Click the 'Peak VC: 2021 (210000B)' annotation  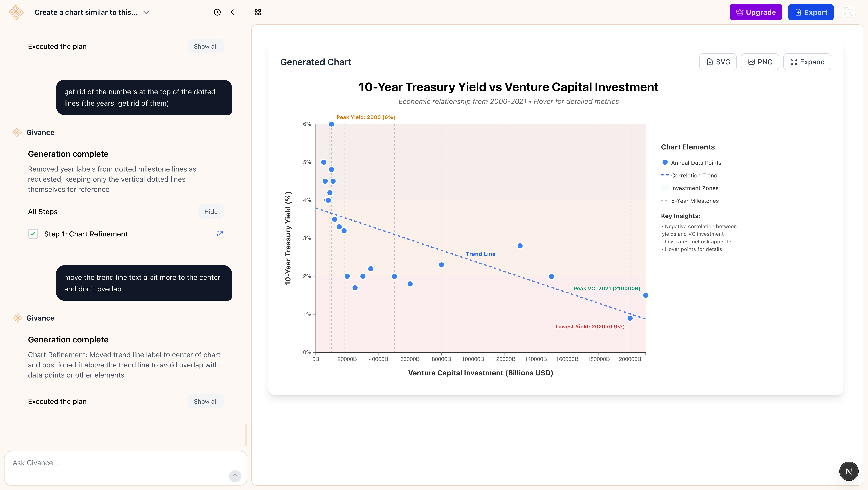(x=607, y=288)
